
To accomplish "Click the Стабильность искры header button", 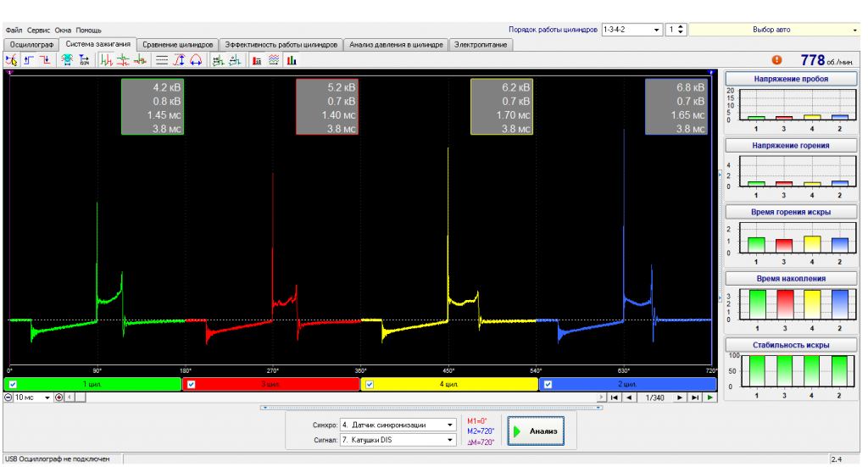I will [791, 345].
